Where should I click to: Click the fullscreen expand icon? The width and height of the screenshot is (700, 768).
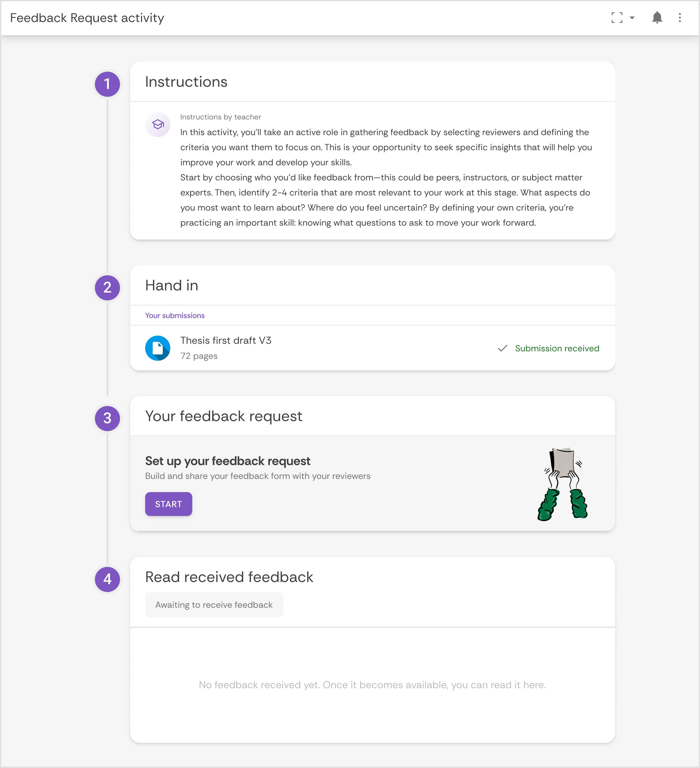[x=617, y=18]
